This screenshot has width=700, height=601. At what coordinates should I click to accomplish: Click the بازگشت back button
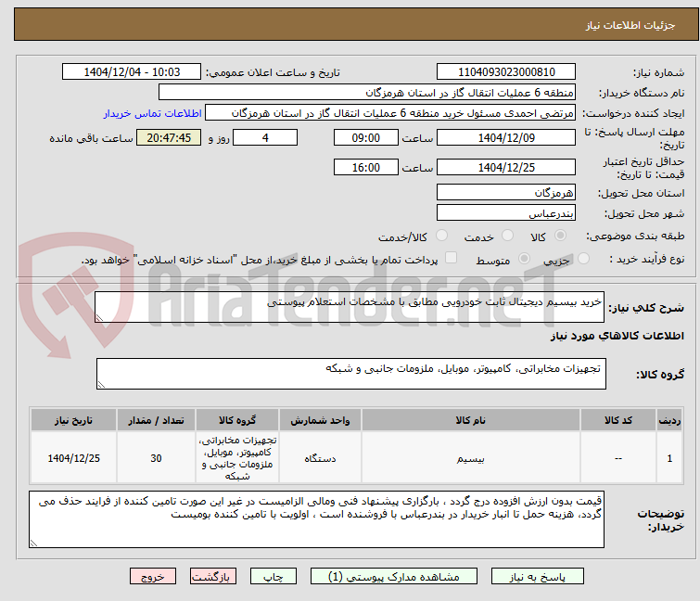click(x=213, y=577)
